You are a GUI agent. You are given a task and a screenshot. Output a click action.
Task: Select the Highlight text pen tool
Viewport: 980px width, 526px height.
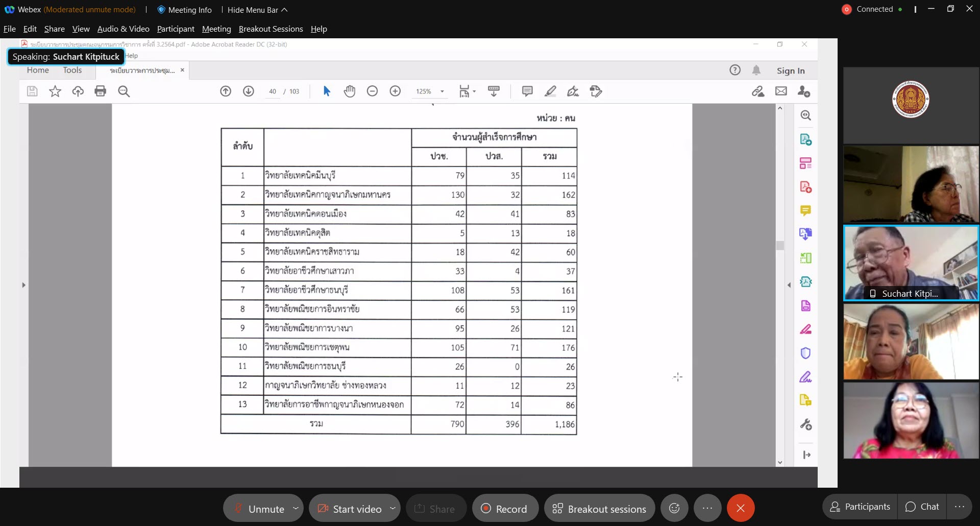pyautogui.click(x=550, y=91)
